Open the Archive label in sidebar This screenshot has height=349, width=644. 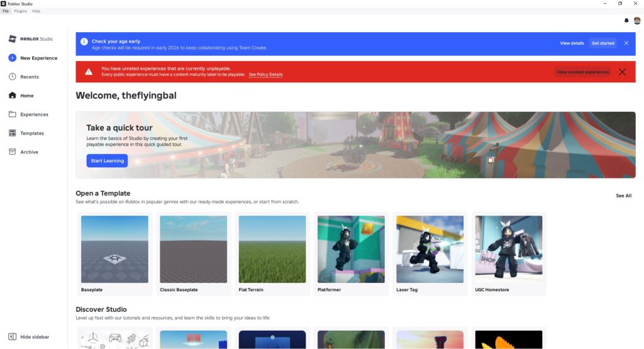[x=29, y=152]
